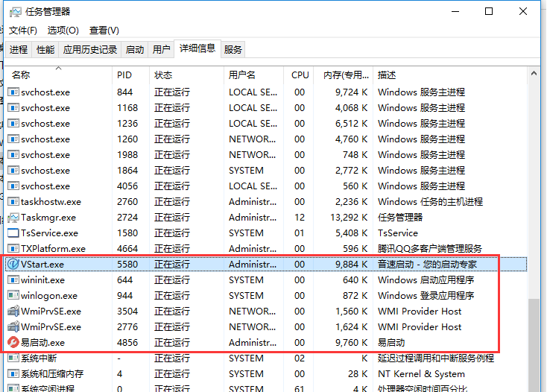The width and height of the screenshot is (547, 392).
Task: Switch to the 应用历史记录 tab
Action: click(x=90, y=49)
